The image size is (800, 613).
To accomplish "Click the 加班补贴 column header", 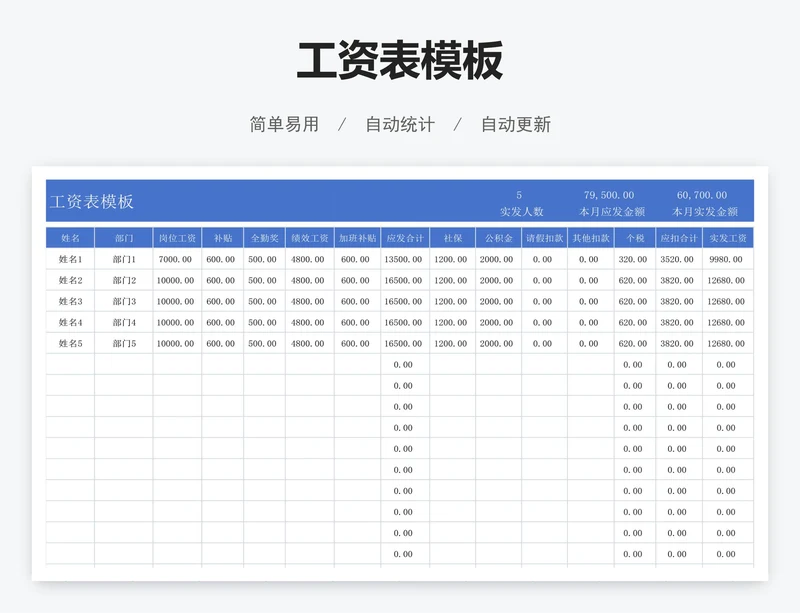I will (x=358, y=238).
